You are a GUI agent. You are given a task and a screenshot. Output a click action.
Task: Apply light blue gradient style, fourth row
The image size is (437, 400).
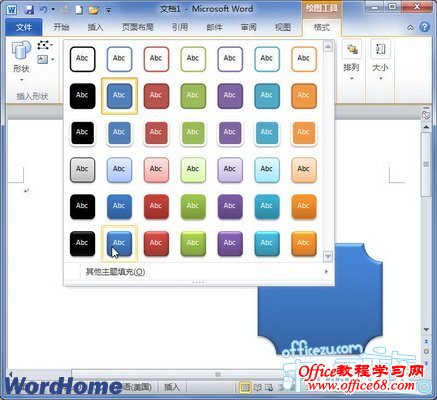[119, 170]
